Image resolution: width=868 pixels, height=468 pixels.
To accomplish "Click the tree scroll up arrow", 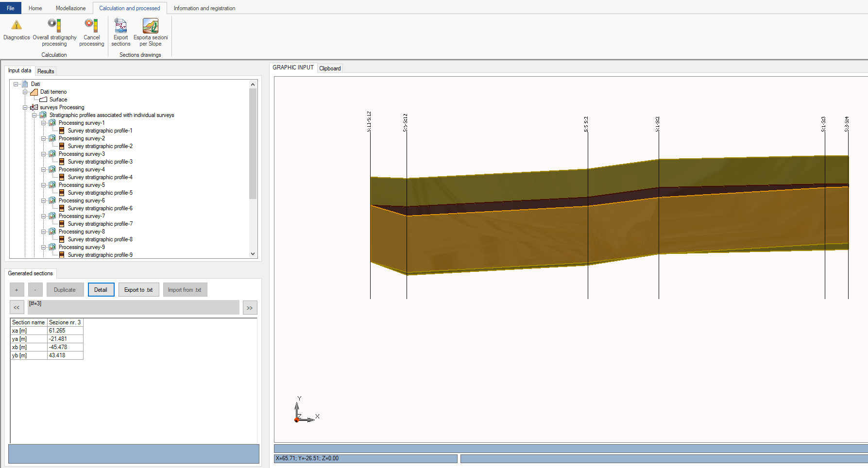I will click(253, 84).
